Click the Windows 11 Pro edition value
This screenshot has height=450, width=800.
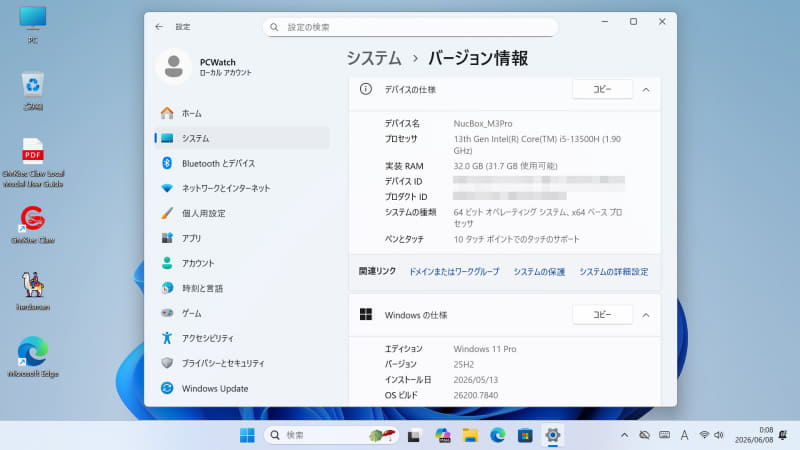point(485,349)
